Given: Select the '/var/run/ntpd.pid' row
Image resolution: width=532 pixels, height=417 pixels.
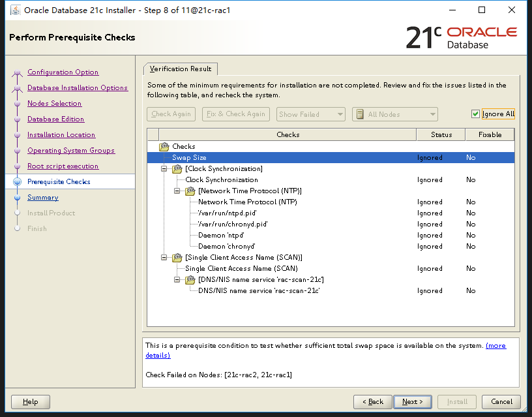Looking at the screenshot, I should (x=331, y=213).
